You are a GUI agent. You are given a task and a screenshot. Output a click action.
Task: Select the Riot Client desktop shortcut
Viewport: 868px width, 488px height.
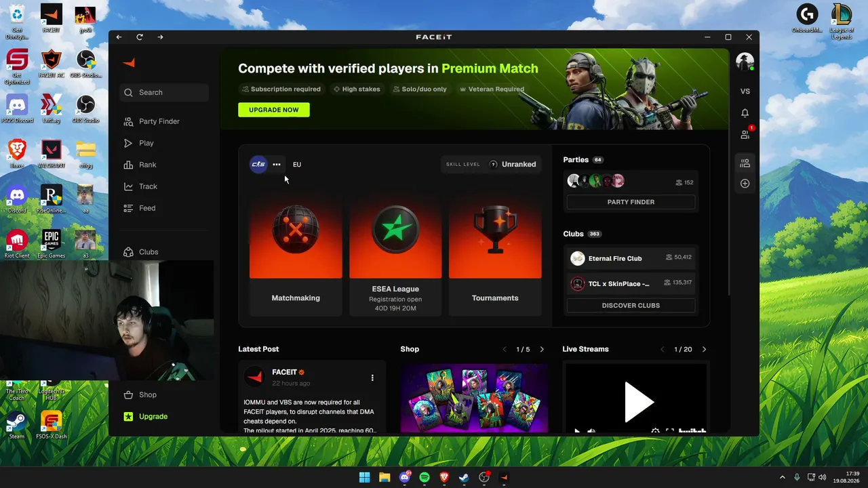17,244
